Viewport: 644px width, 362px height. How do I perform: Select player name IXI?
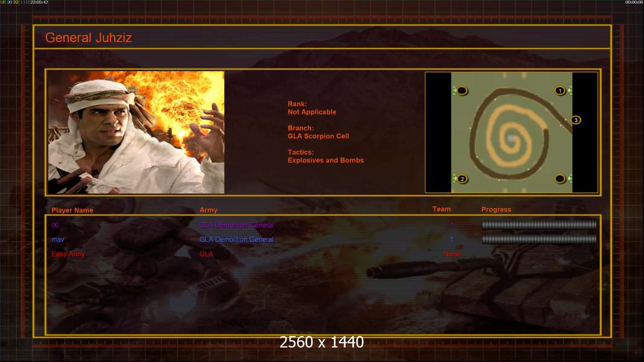pyautogui.click(x=55, y=224)
